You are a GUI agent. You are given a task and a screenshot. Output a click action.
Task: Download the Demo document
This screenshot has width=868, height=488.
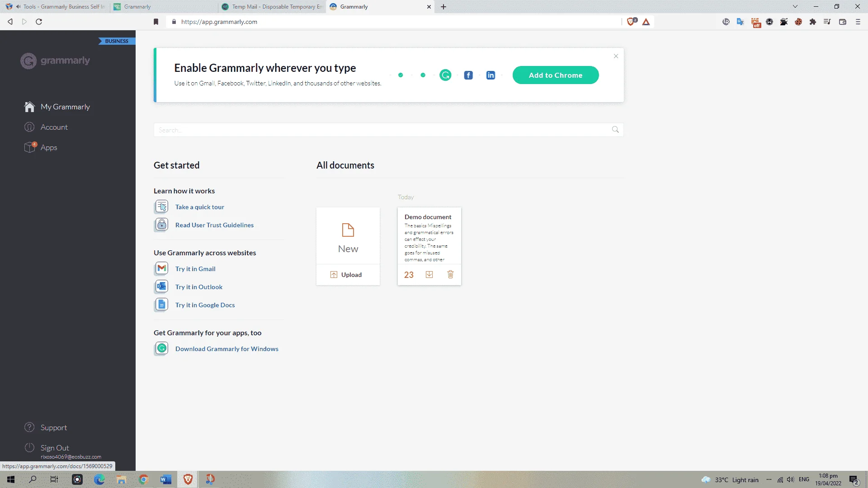(x=429, y=275)
